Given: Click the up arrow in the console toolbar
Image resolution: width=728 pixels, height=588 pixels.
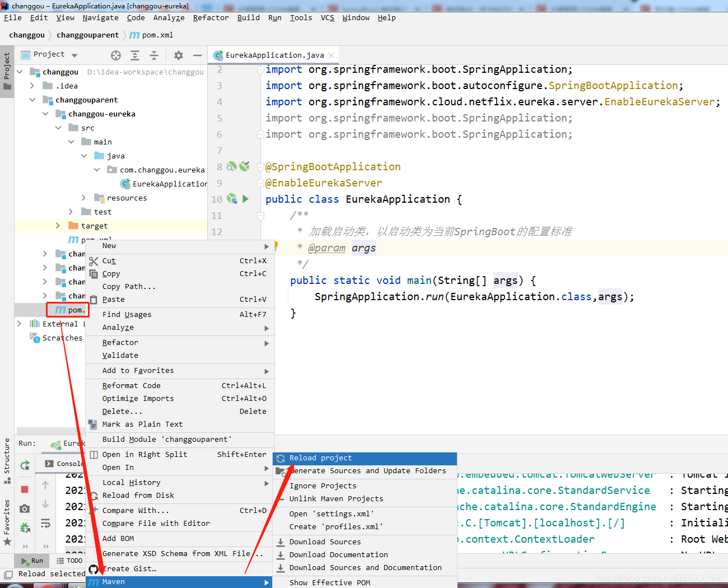Looking at the screenshot, I should pyautogui.click(x=45, y=485).
